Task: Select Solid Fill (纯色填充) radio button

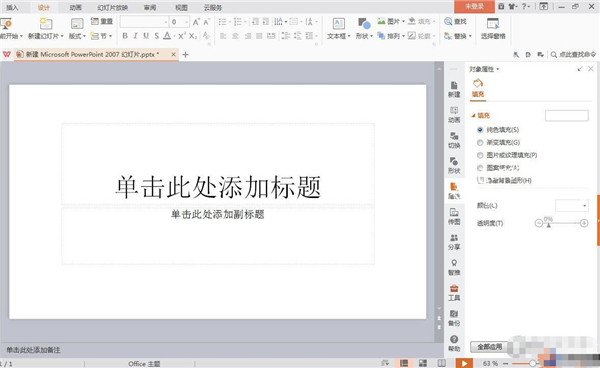Action: (480, 130)
